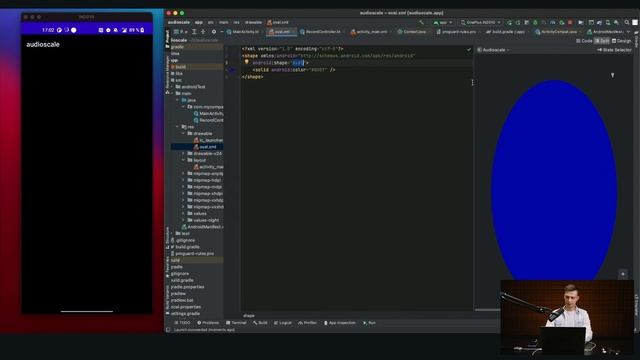The height and width of the screenshot is (360, 640).
Task: Click the Make Project hammer icon
Action: tap(422, 22)
